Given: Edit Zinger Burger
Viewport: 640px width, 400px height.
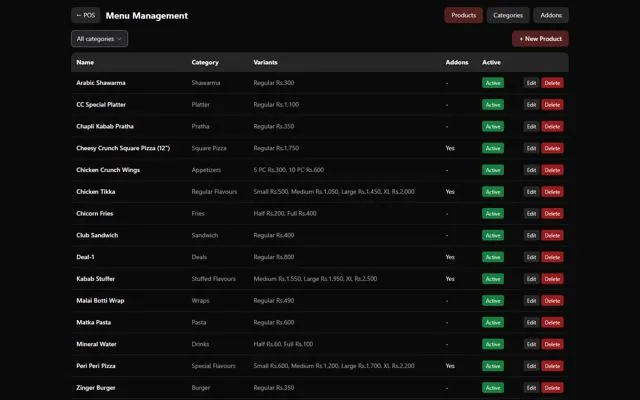Looking at the screenshot, I should click(x=531, y=388).
